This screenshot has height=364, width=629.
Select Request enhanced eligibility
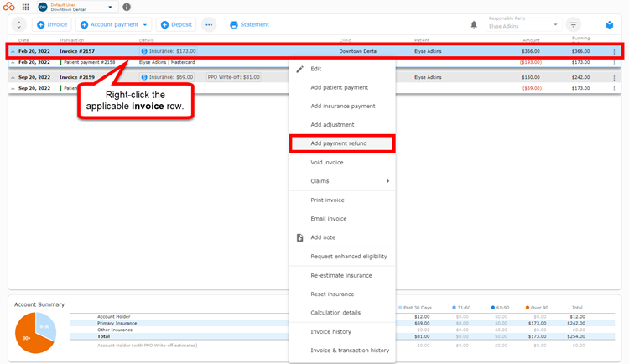[x=342, y=256]
